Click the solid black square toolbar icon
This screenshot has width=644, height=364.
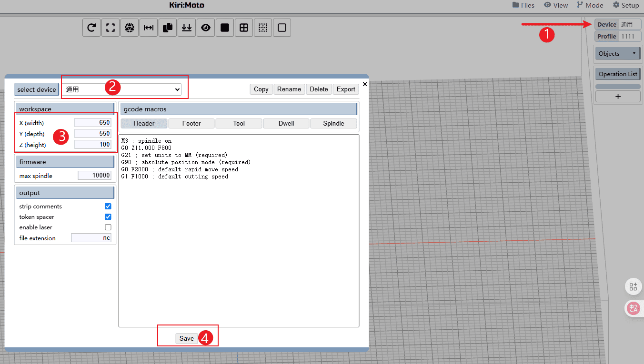(225, 28)
